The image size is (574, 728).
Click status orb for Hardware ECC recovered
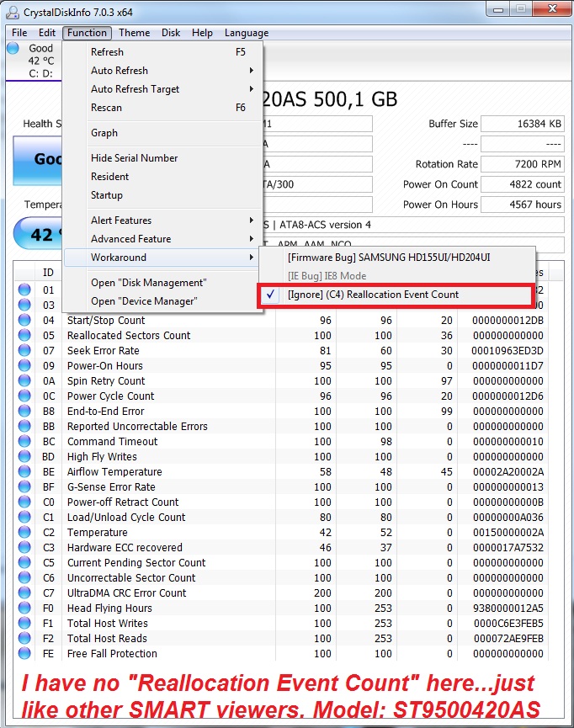[24, 547]
